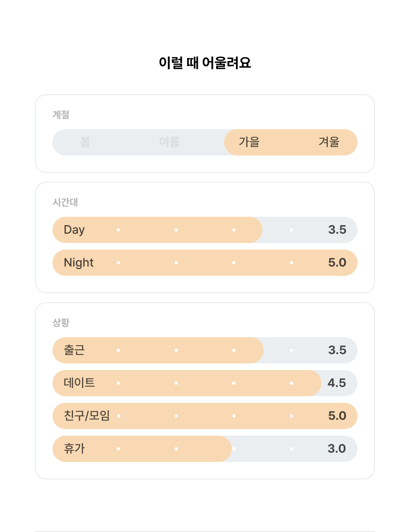Select the 봄 season segment
The height and width of the screenshot is (532, 410).
point(85,142)
